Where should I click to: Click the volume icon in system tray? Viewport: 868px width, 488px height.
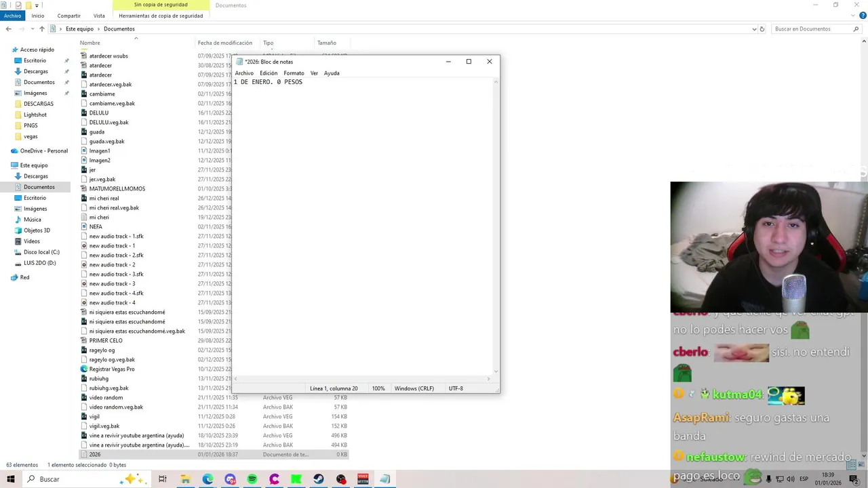click(x=791, y=479)
